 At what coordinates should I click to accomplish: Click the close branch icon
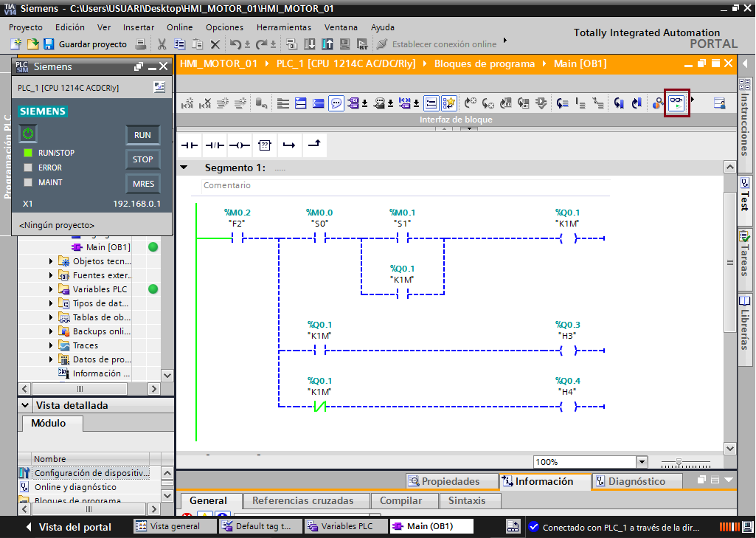coord(313,145)
